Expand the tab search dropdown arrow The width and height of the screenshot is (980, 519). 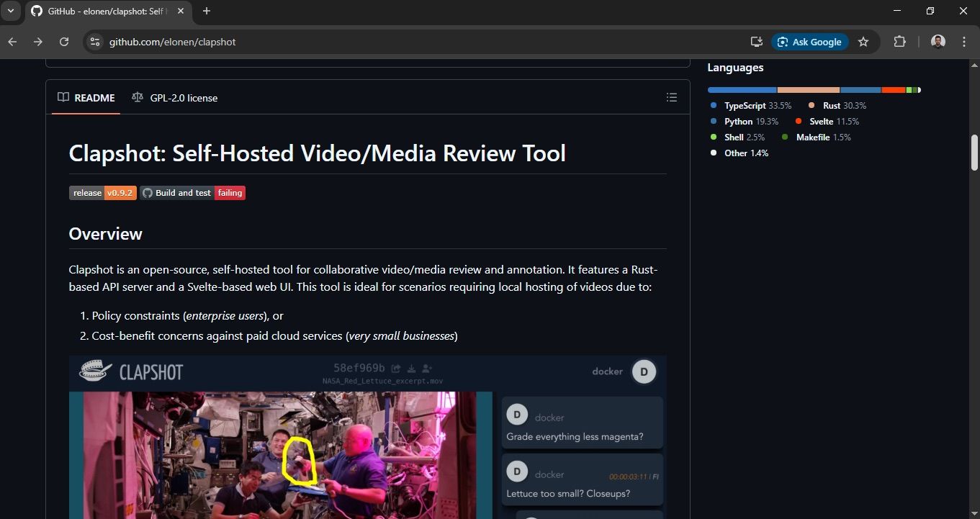pos(11,11)
